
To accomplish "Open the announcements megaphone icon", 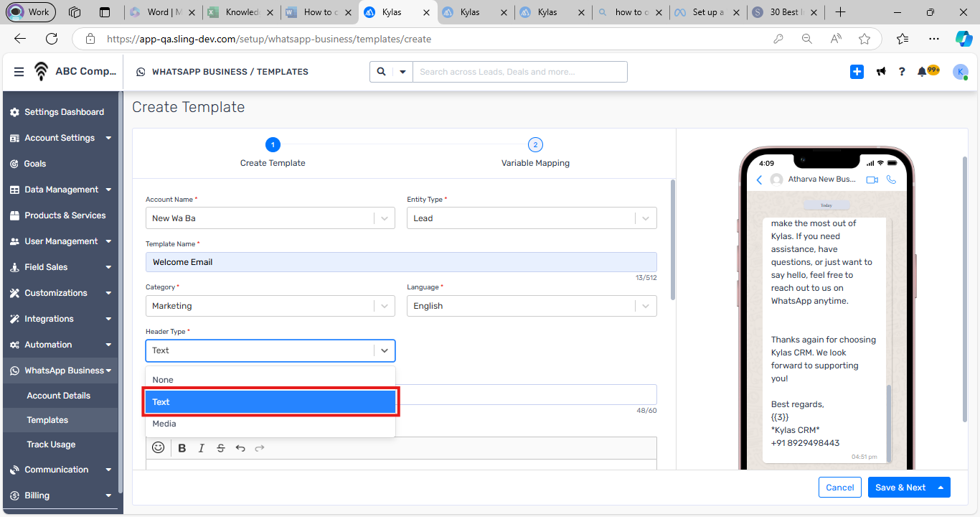I will coord(881,72).
